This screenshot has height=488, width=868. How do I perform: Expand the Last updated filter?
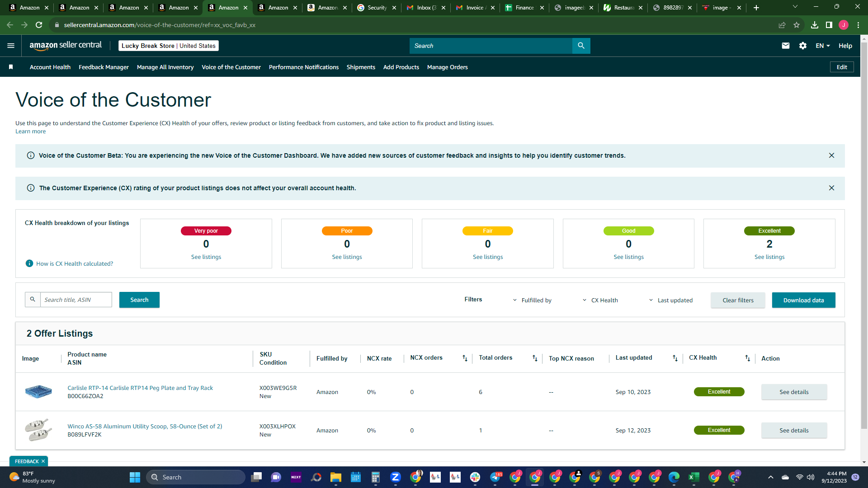[671, 300]
